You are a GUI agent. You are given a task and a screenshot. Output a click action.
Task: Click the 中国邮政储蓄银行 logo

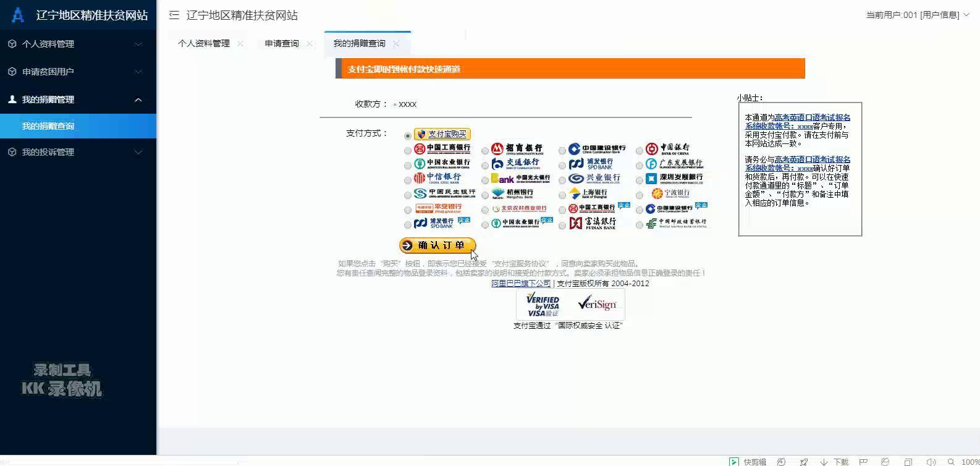click(677, 223)
